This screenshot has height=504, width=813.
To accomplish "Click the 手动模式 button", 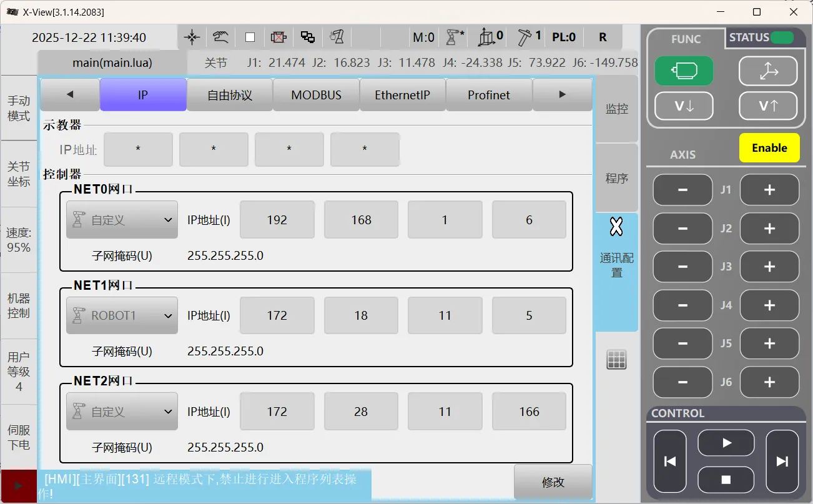I will click(x=19, y=108).
